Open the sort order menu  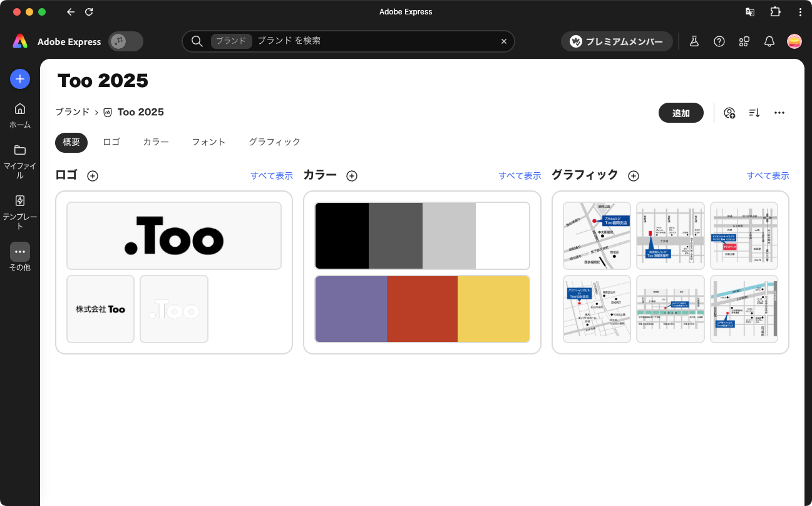[754, 113]
